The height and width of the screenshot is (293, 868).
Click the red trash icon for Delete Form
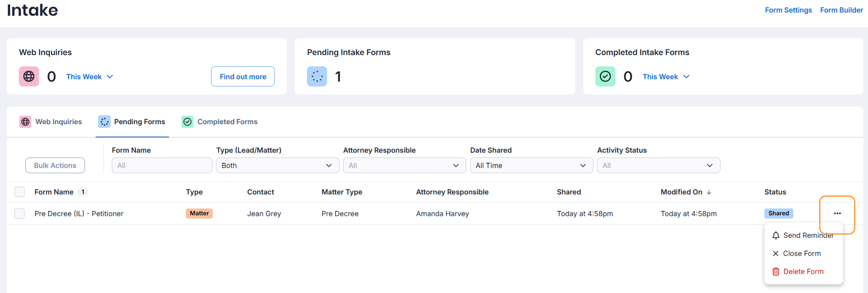pos(775,272)
